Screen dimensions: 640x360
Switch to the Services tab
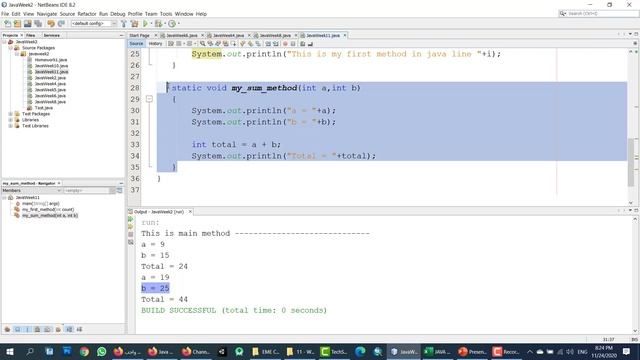(52, 36)
